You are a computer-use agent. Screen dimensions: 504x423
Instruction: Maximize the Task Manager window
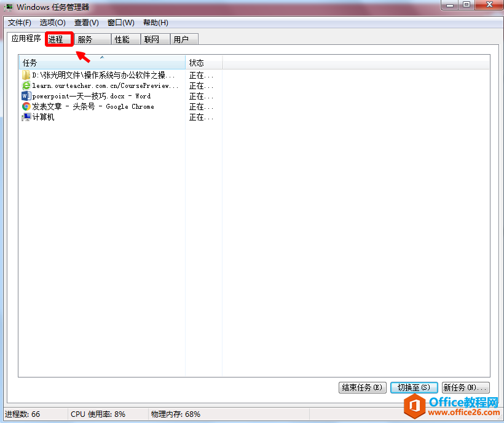pos(466,5)
